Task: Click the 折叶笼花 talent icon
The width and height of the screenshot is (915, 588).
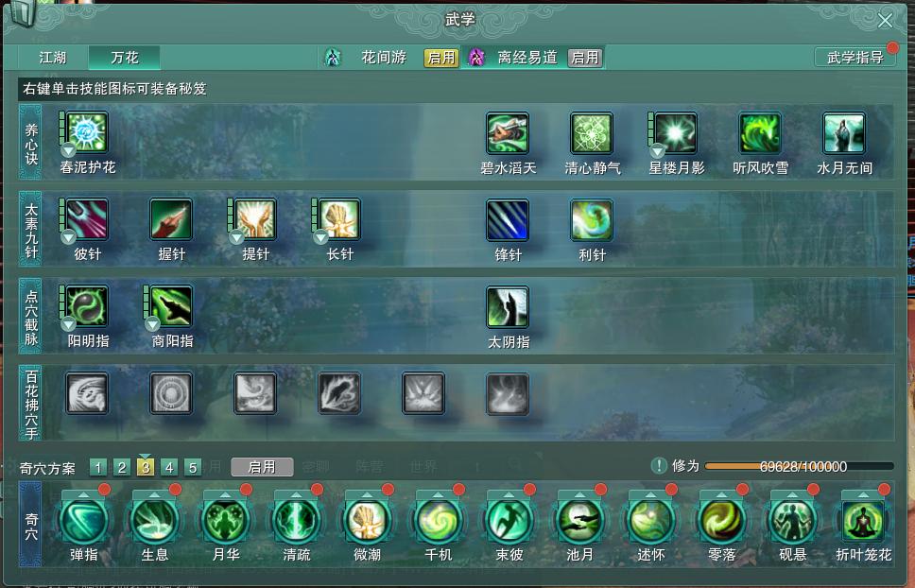Action: click(x=864, y=521)
